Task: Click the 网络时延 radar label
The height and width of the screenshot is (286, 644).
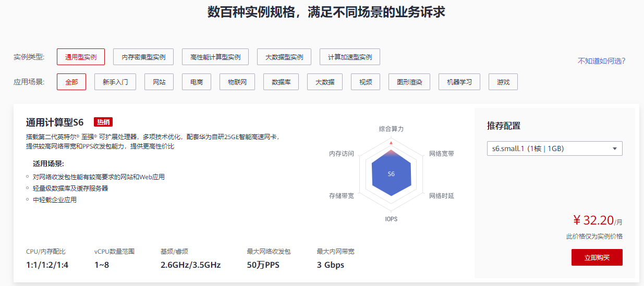Action: (442, 196)
